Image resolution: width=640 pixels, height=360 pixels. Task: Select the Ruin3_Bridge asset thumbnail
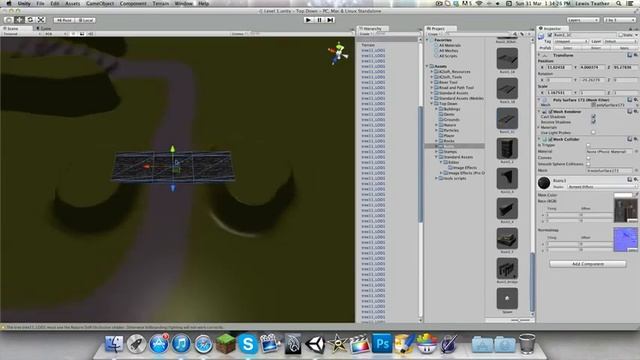point(507,268)
